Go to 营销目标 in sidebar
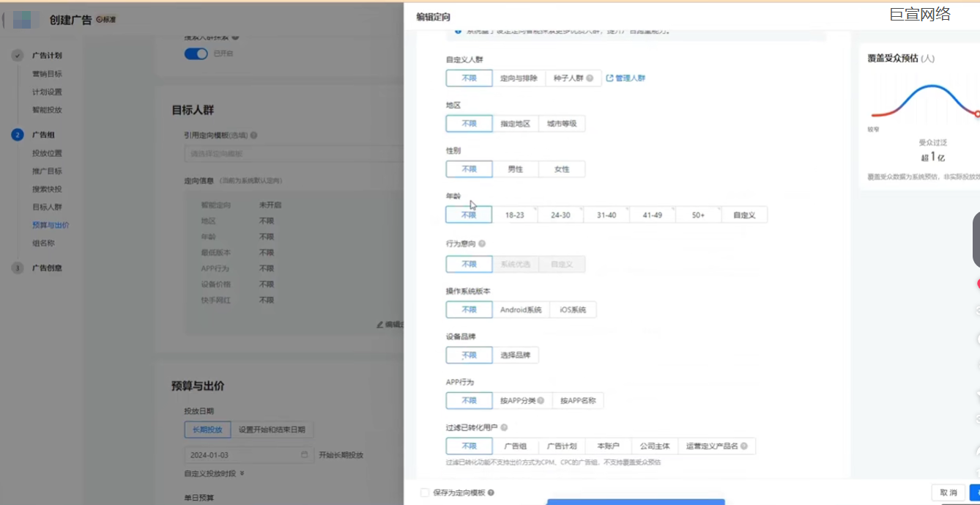This screenshot has height=505, width=980. [47, 74]
